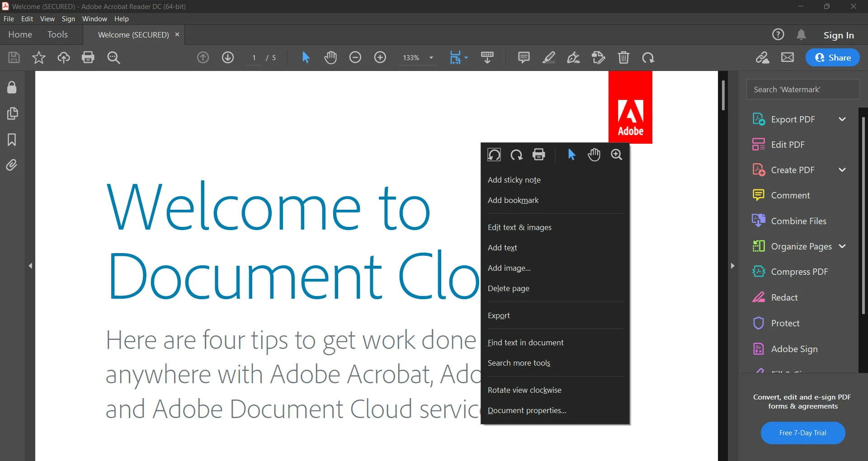This screenshot has width=868, height=461.
Task: Zoom out with minus icon
Action: [355, 57]
